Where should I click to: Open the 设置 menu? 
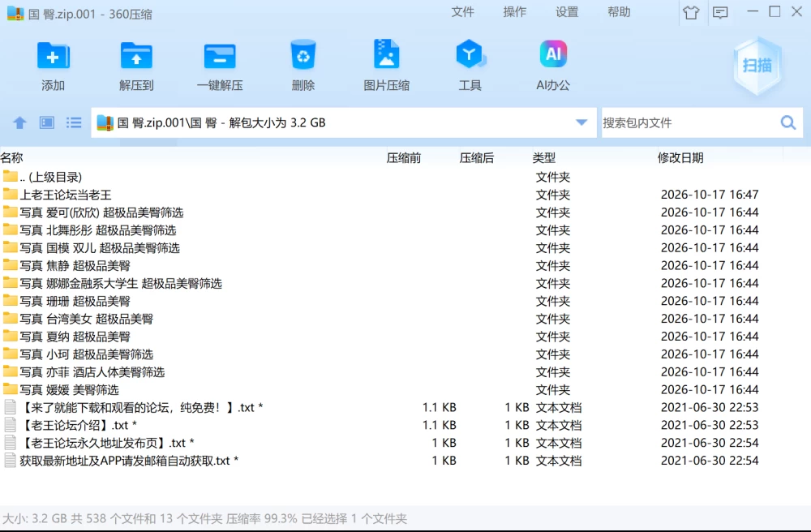(567, 12)
